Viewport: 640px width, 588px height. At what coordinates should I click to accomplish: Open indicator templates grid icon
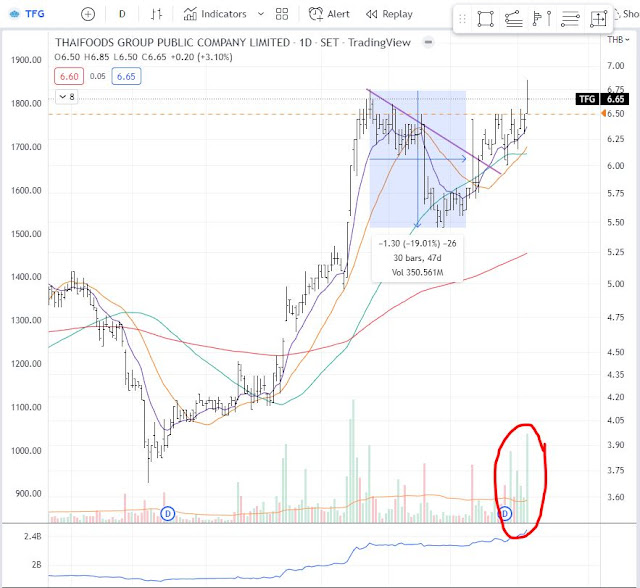pos(282,14)
